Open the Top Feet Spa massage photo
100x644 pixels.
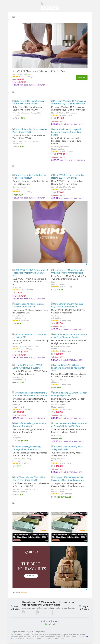pos(50,45)
